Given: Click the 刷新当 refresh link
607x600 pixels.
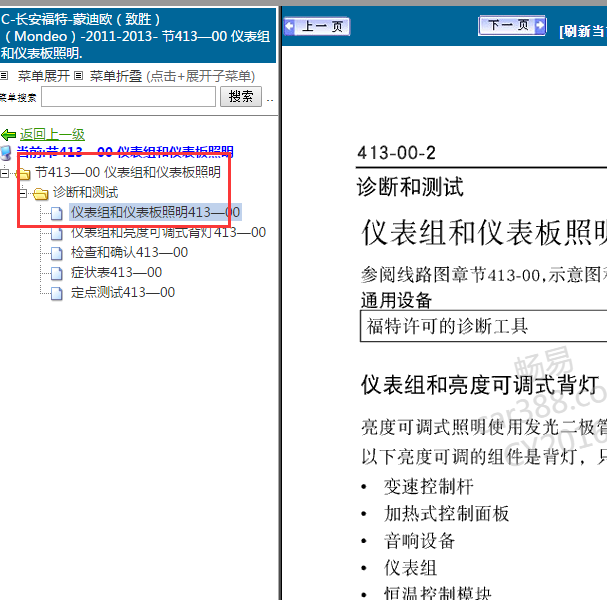Looking at the screenshot, I should pos(583,31).
